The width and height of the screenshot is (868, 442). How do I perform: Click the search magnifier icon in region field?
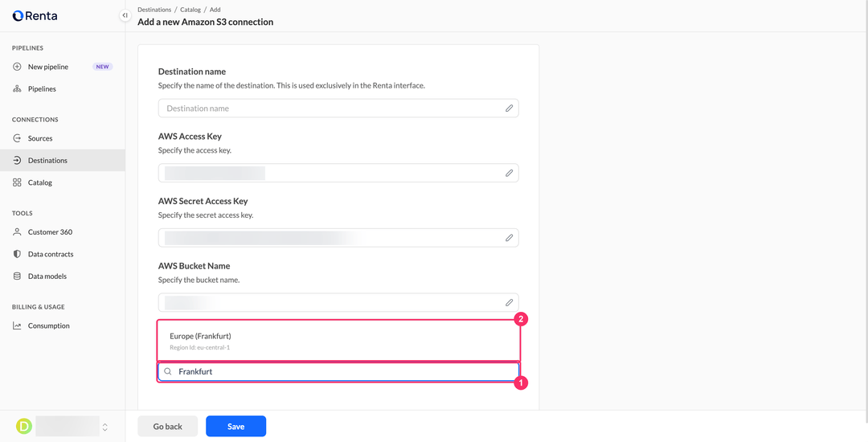[x=168, y=372]
